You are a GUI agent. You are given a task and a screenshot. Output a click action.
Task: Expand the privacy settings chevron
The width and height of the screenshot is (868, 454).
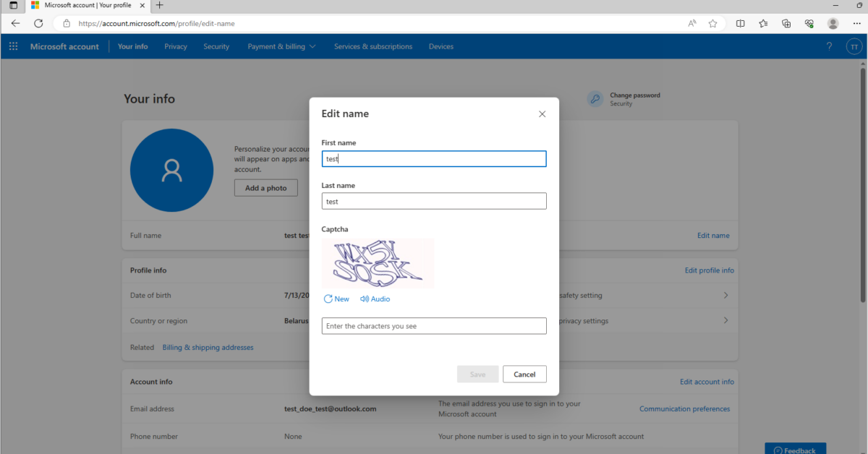pyautogui.click(x=726, y=320)
